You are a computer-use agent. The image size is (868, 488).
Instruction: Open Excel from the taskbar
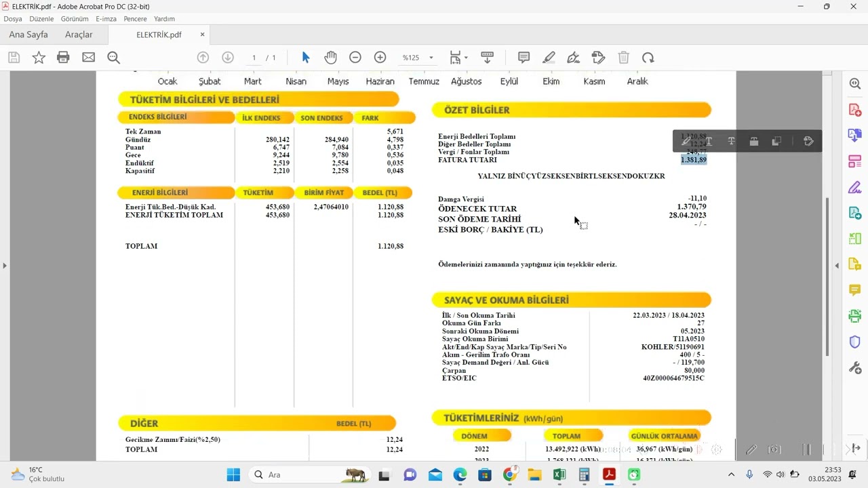pos(559,474)
